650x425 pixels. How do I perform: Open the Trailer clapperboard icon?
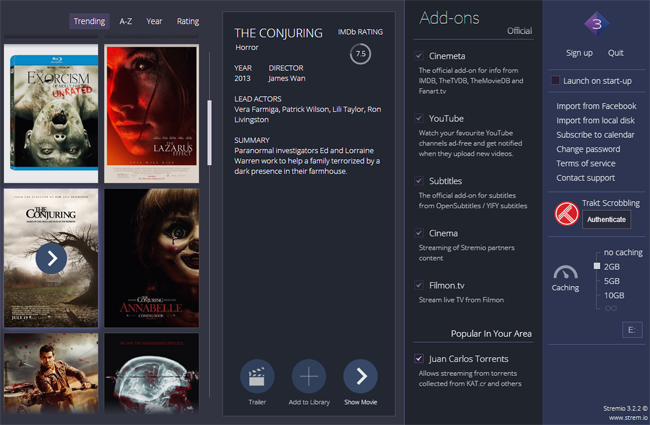[257, 376]
